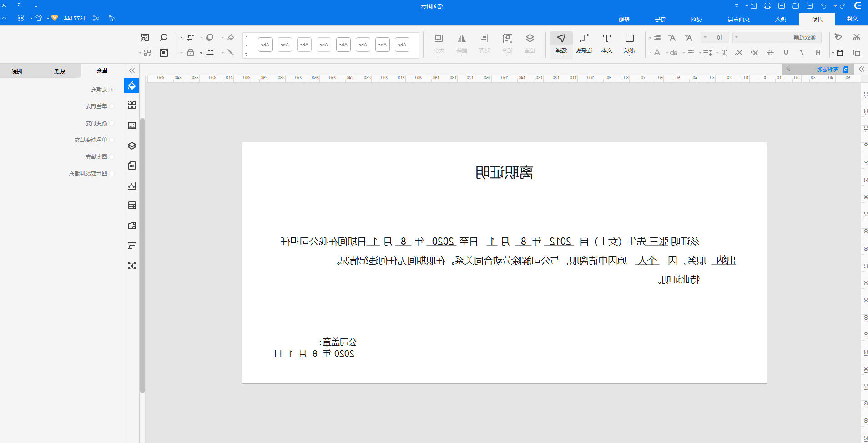Open the line spacing dropdown
Screen dimensions: 868x443
(706, 53)
